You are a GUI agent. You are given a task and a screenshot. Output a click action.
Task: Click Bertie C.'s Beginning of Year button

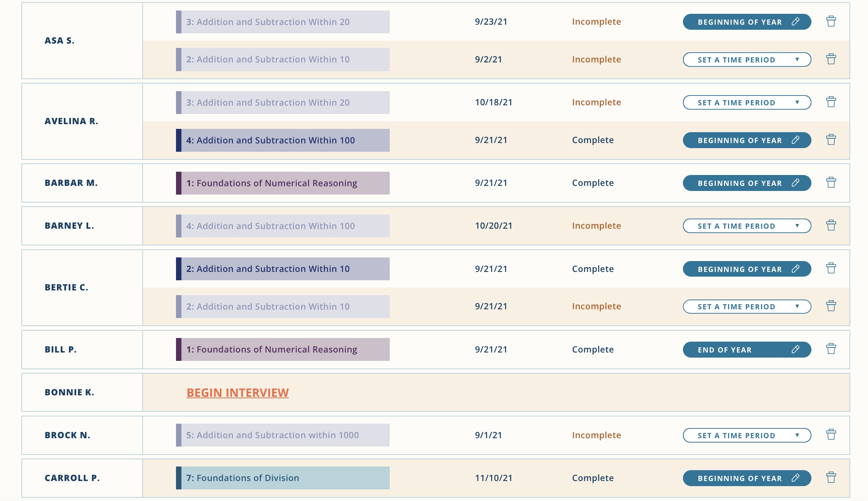pos(746,269)
